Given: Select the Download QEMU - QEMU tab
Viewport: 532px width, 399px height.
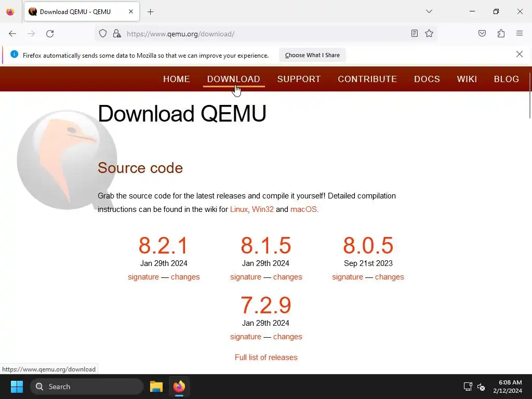Looking at the screenshot, I should pyautogui.click(x=82, y=11).
